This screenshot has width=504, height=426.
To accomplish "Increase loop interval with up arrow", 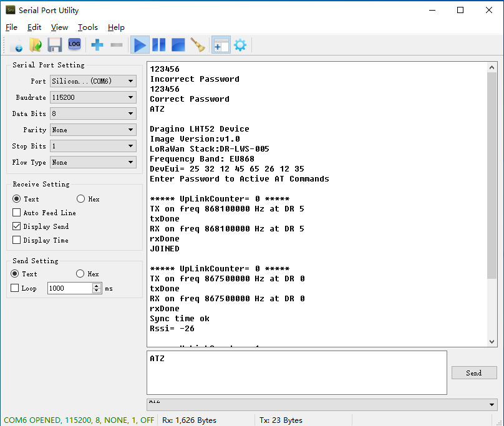I will (97, 286).
